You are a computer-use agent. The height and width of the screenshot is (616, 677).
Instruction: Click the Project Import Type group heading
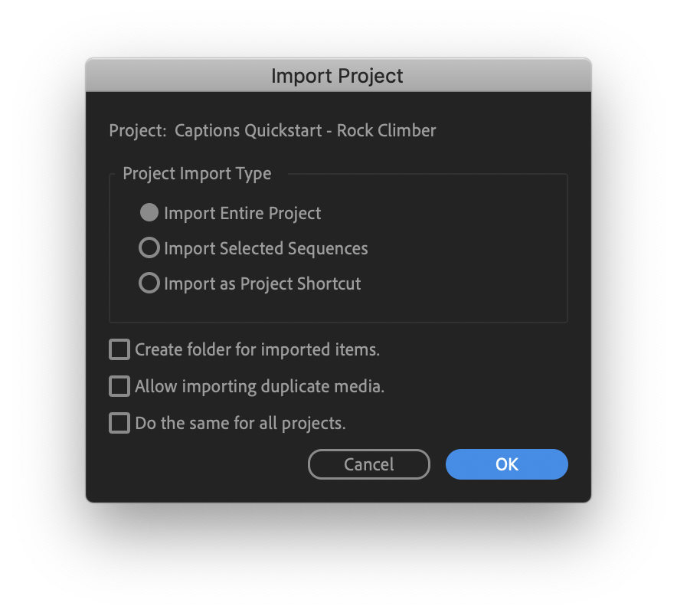197,174
